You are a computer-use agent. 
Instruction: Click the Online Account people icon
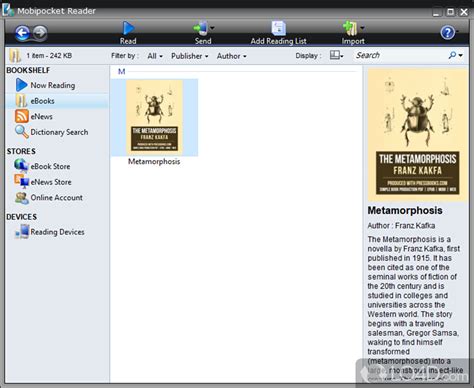(x=22, y=198)
